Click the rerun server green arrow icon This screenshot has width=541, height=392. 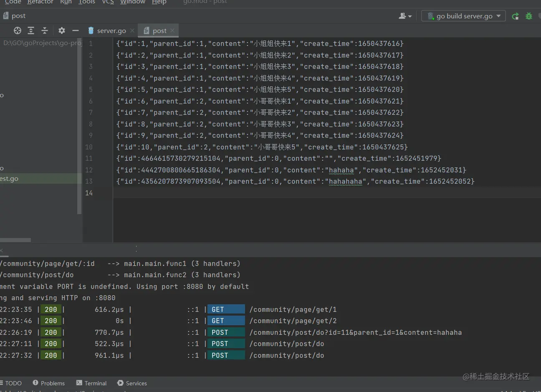pyautogui.click(x=516, y=16)
